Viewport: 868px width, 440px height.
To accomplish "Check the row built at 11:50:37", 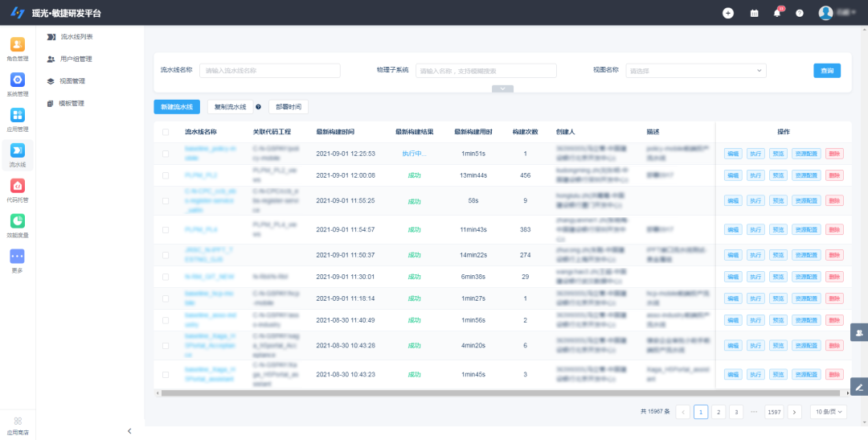I will 166,255.
